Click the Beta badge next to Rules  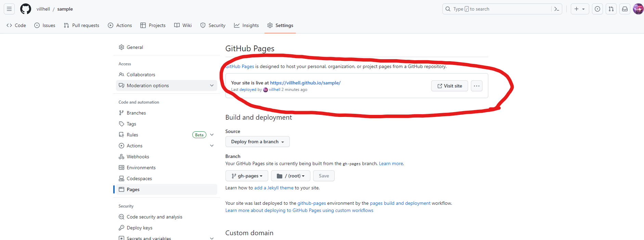(199, 135)
